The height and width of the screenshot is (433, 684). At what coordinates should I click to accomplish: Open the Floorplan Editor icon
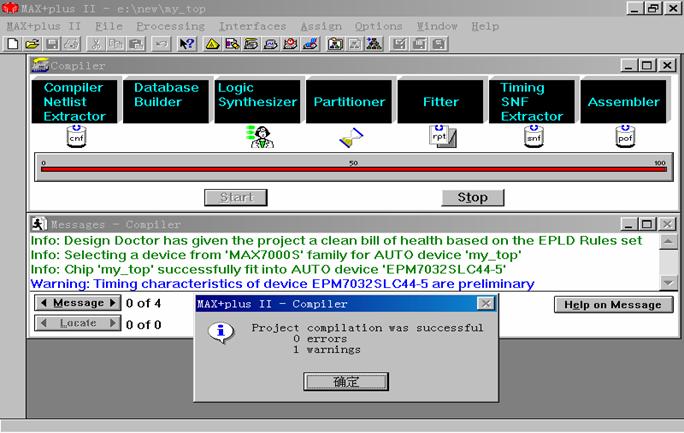coord(232,44)
